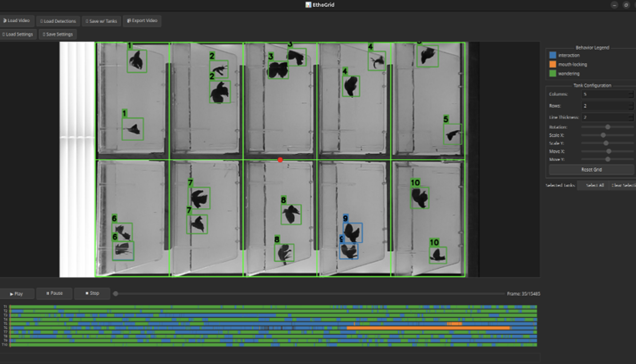The width and height of the screenshot is (636, 364).
Task: Click the Columns spinbox stepper arrows
Action: tap(631, 94)
